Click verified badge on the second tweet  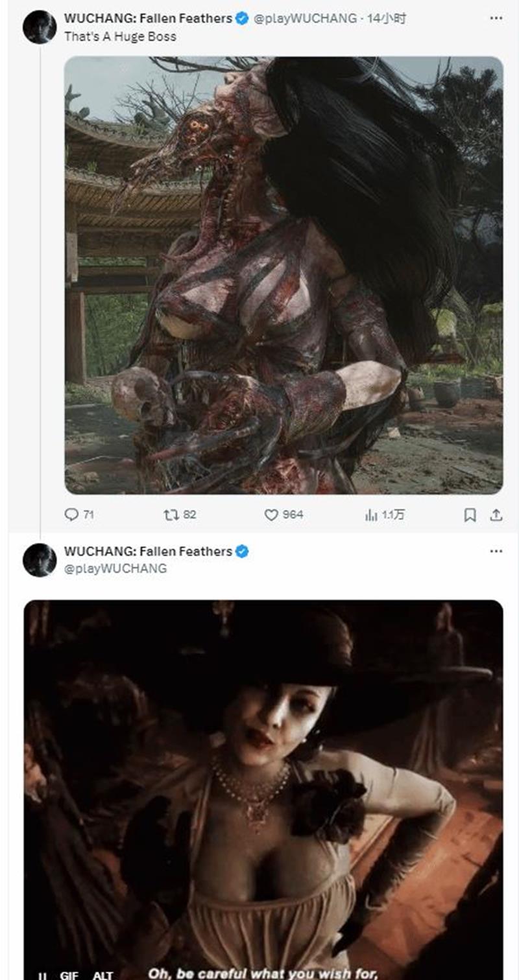point(242,552)
